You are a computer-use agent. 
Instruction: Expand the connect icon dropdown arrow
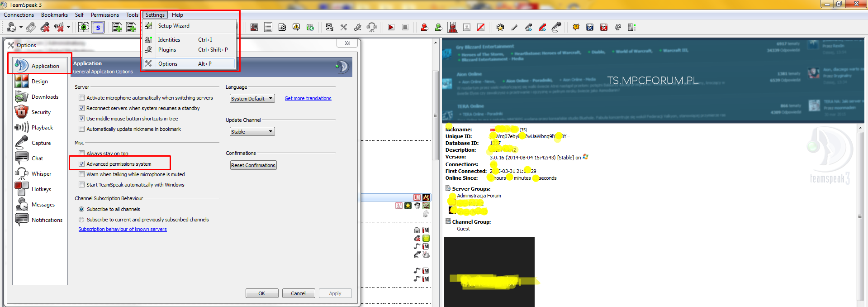[21, 28]
